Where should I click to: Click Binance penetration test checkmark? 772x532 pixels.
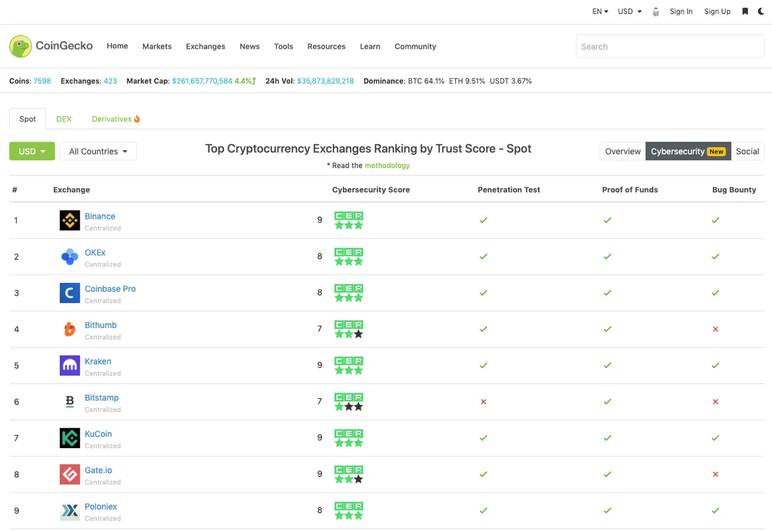pos(483,220)
